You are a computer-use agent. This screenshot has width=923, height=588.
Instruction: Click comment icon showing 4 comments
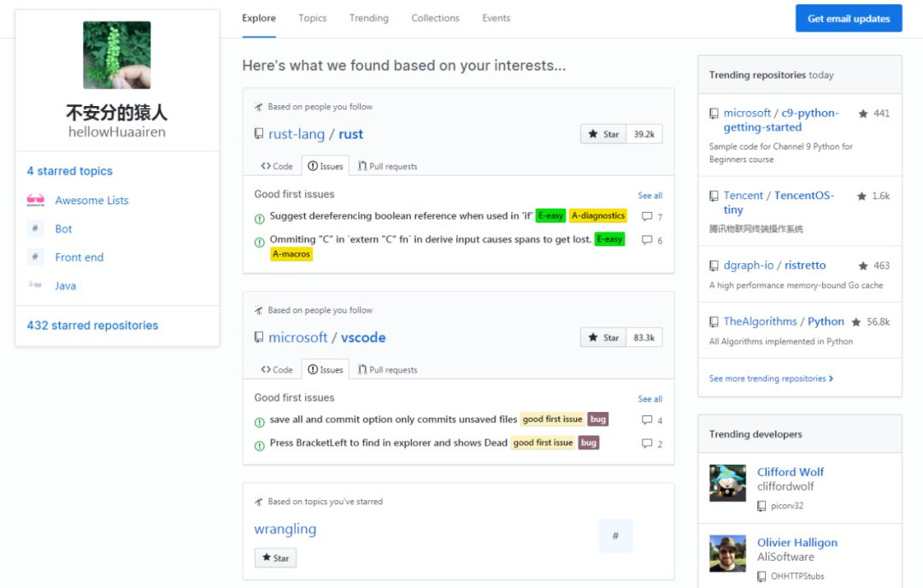point(647,420)
